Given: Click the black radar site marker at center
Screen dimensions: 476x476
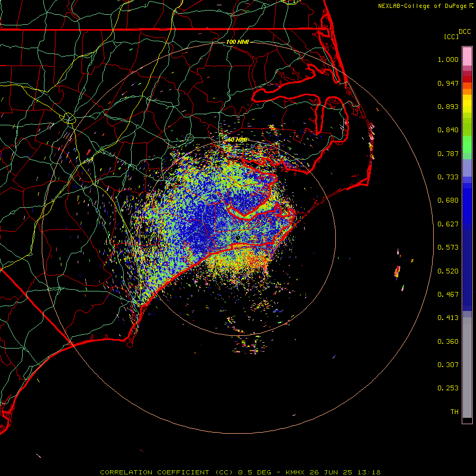Looking at the screenshot, I should click(237, 237).
